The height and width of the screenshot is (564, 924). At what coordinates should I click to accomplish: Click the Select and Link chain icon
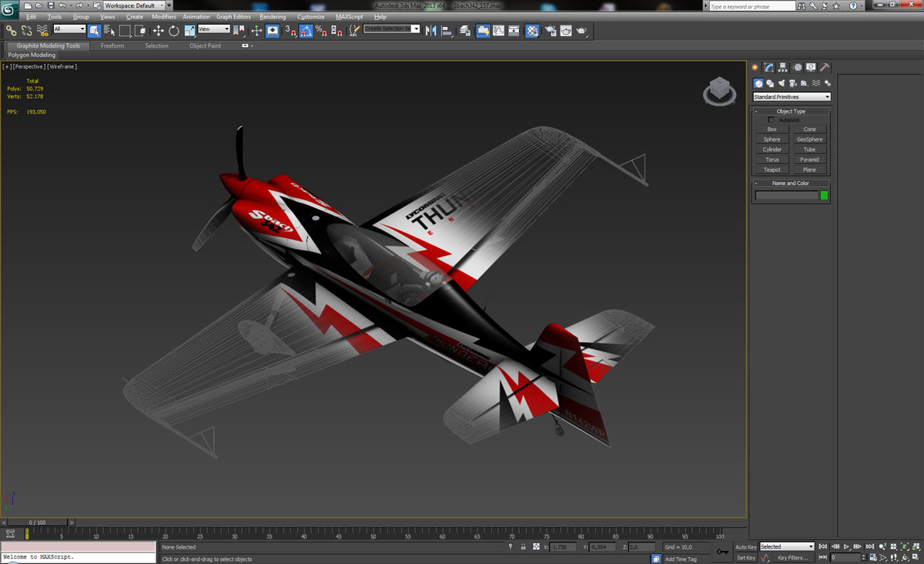click(x=11, y=31)
